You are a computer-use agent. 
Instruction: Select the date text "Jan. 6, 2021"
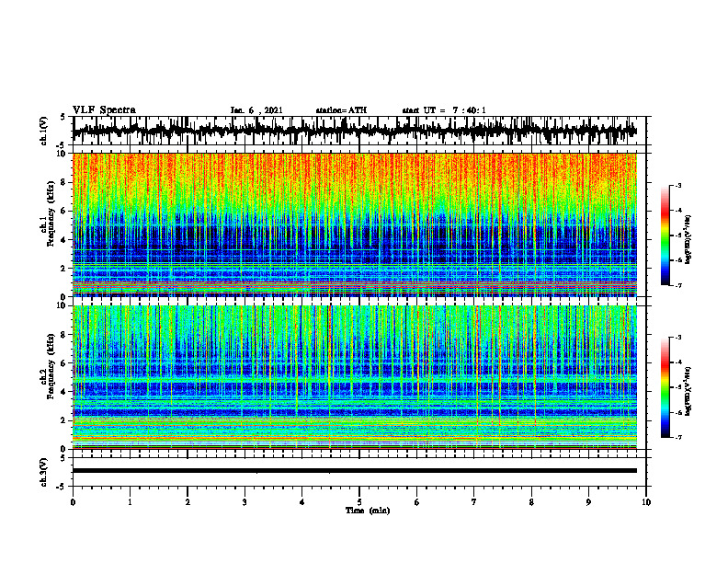pyautogui.click(x=256, y=110)
